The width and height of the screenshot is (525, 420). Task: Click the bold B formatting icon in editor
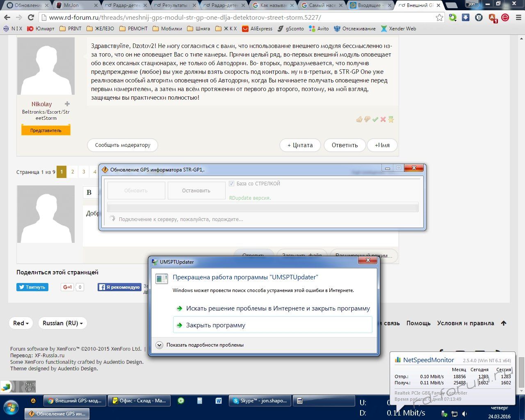(x=89, y=192)
